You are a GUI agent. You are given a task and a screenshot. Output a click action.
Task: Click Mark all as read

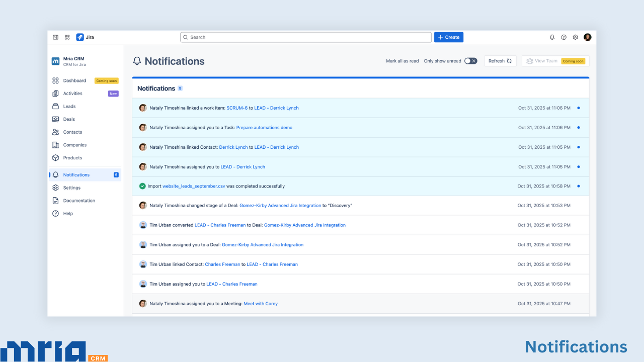point(403,61)
